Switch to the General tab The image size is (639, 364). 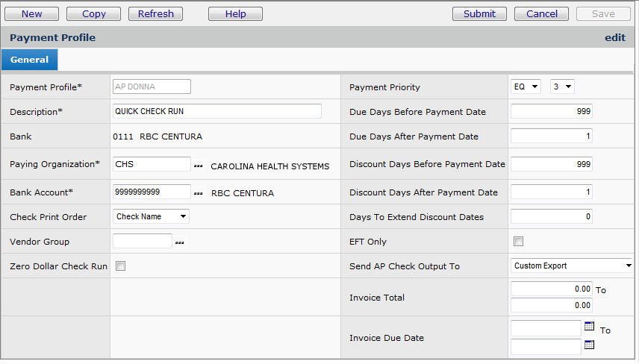[x=29, y=60]
